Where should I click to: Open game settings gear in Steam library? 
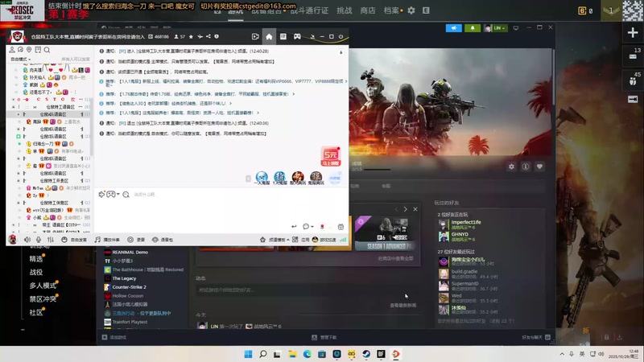(511, 167)
